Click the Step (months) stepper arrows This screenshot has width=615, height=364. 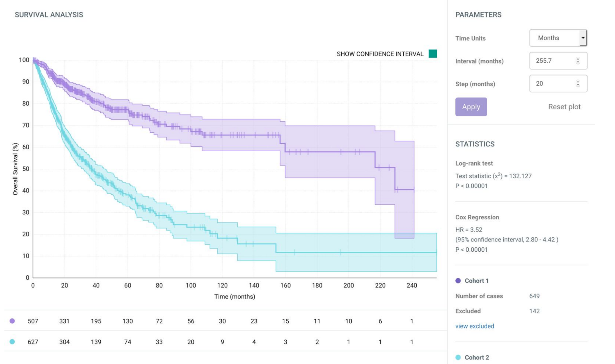(578, 83)
